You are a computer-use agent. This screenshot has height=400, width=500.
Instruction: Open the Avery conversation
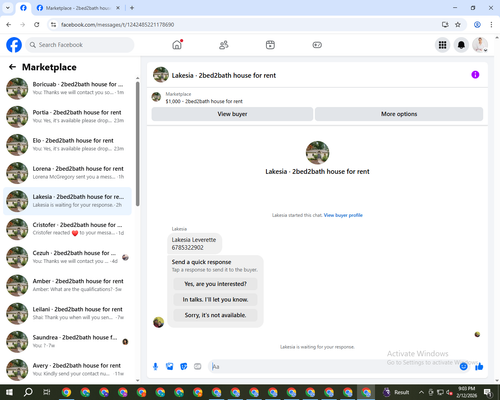pos(68,369)
